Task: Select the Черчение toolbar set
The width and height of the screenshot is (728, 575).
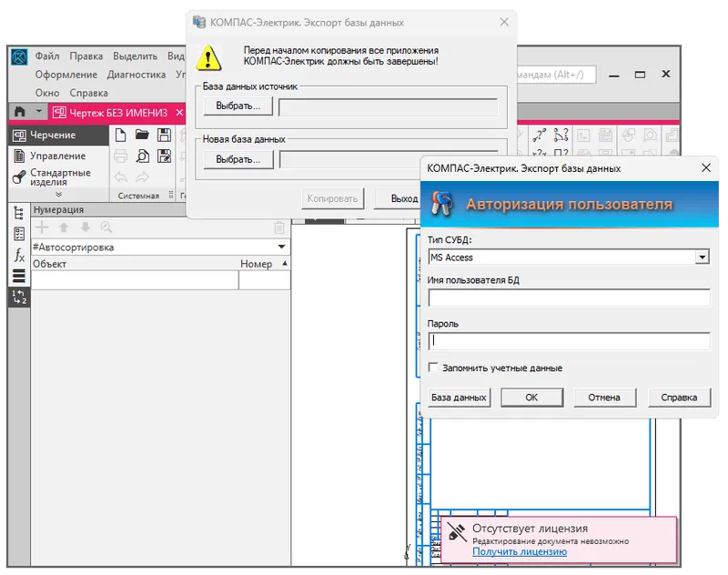Action: click(58, 135)
